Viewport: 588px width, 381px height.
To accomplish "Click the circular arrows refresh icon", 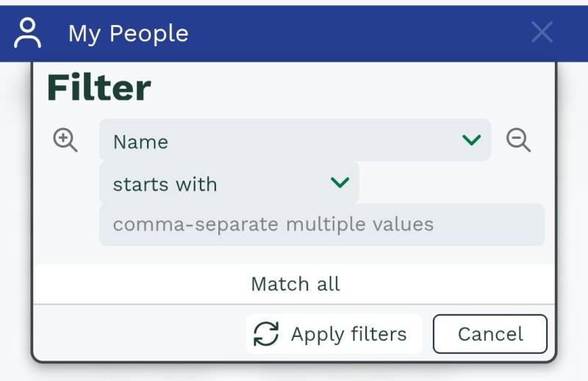I will click(266, 334).
